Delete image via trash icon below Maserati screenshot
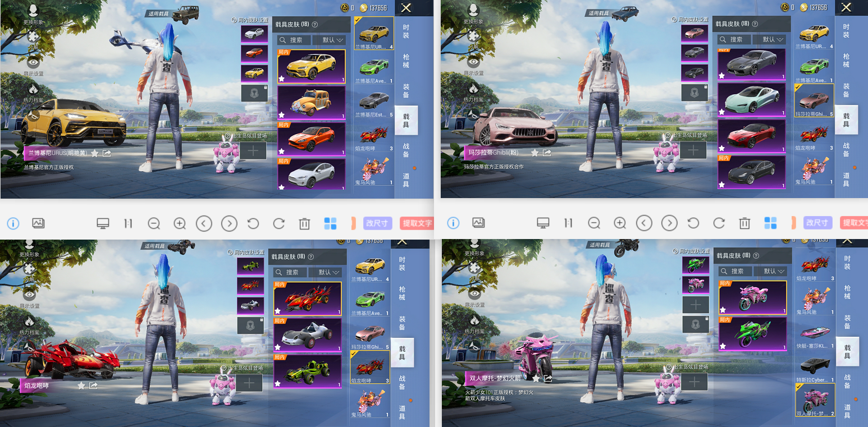The image size is (868, 427). (x=744, y=223)
